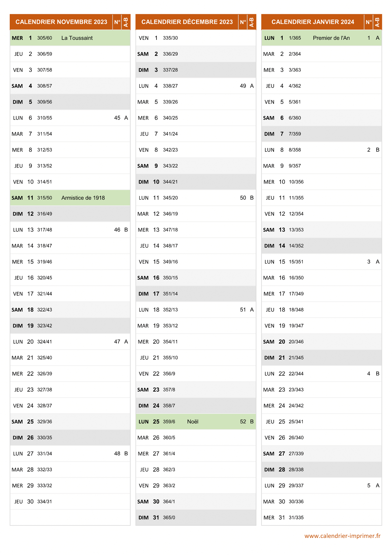392x555 pixels.
Task: Click the La Toussaint holiday row
Action: click(70, 38)
